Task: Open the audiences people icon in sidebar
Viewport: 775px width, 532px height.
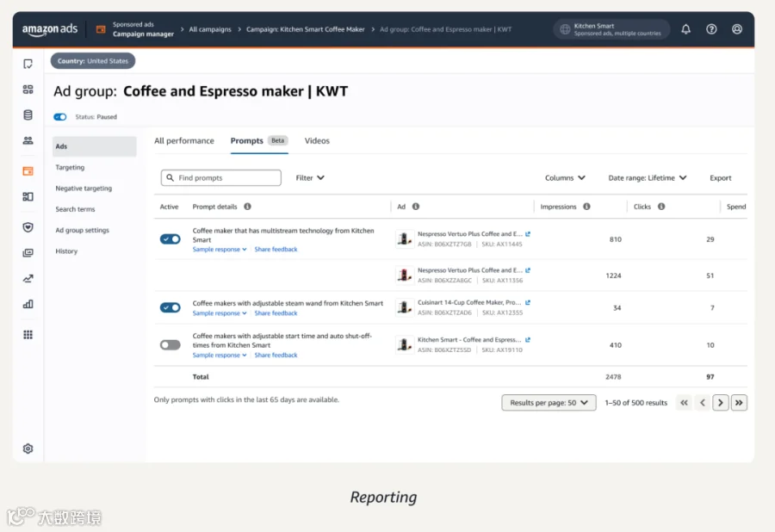Action: (28, 141)
